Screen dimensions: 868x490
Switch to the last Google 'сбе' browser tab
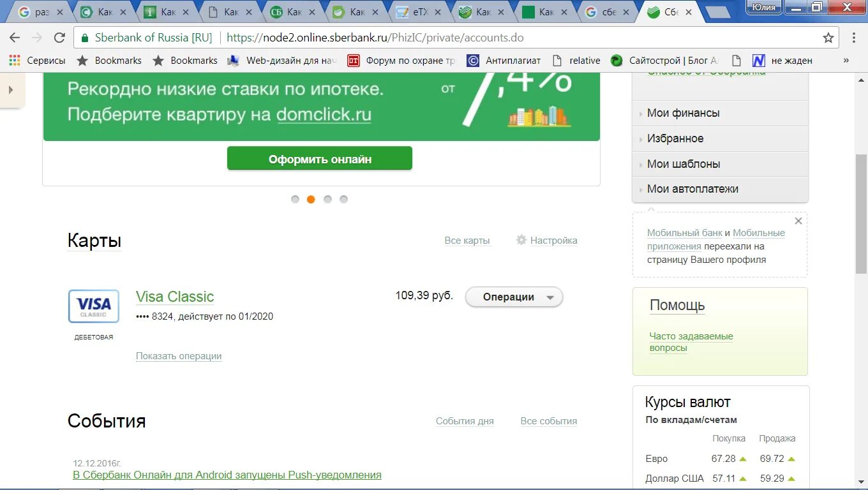[x=607, y=12]
